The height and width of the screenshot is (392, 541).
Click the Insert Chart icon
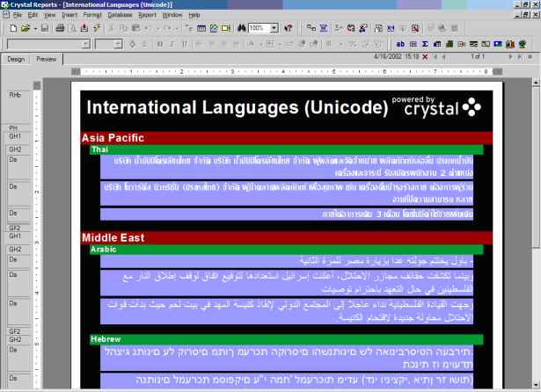point(510,44)
